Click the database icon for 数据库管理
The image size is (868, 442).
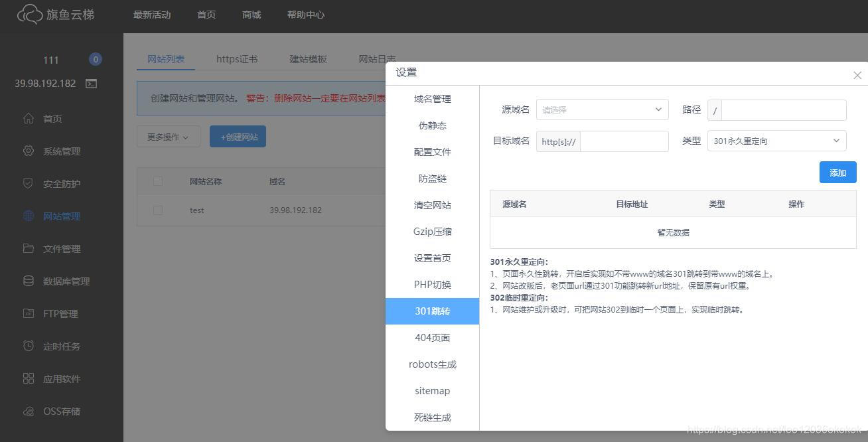28,281
